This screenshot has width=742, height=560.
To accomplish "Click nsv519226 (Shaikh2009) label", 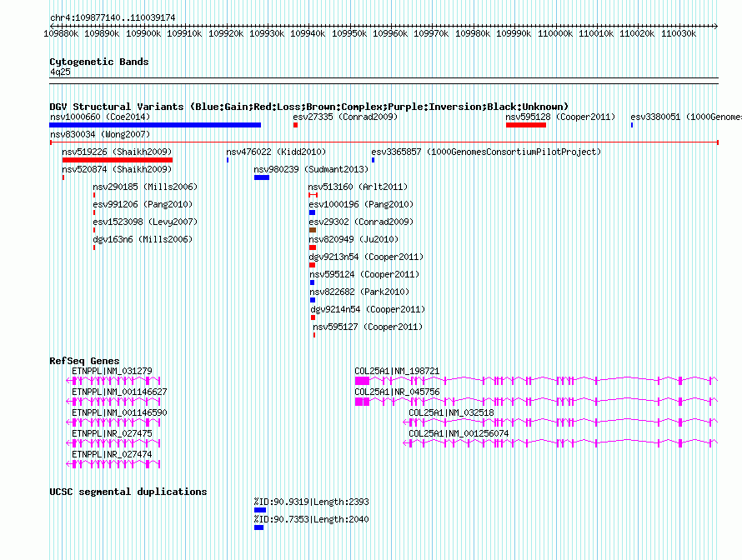I will (117, 152).
